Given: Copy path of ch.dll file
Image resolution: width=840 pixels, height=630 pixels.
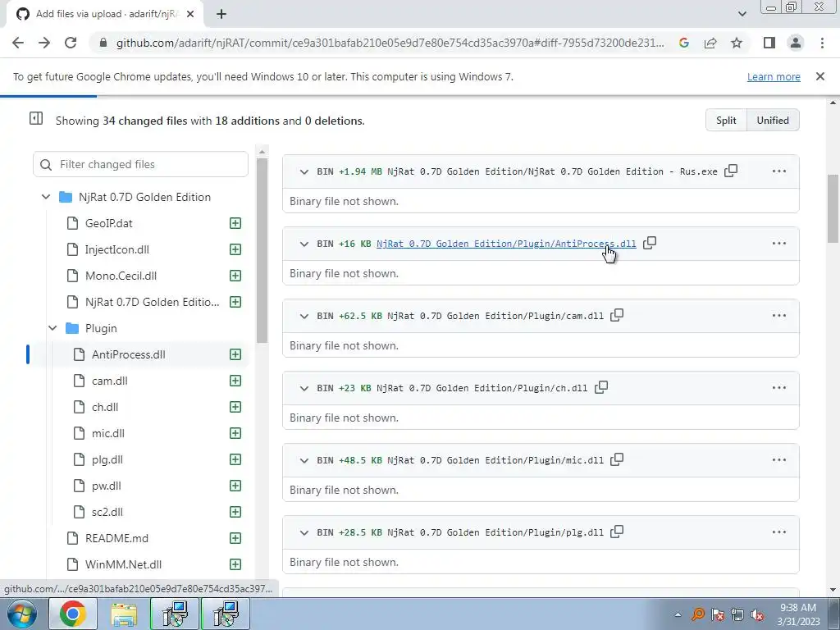Looking at the screenshot, I should click(601, 387).
